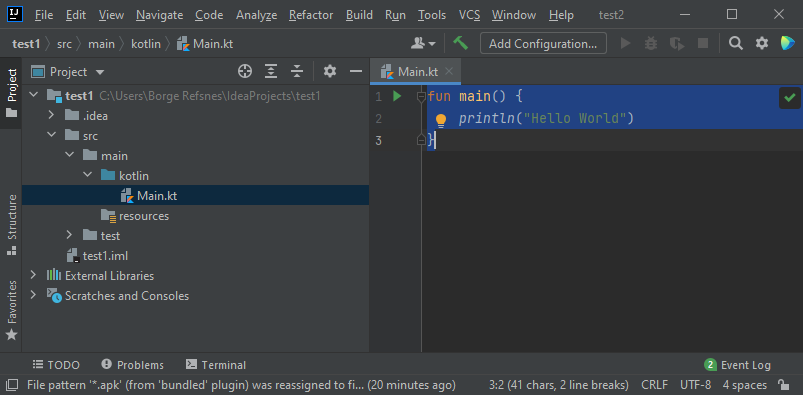Collapse the main folder node
803x395 pixels.
click(70, 155)
